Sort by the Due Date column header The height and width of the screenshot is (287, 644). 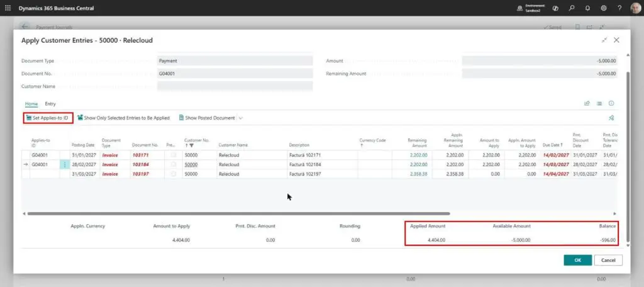tap(552, 145)
